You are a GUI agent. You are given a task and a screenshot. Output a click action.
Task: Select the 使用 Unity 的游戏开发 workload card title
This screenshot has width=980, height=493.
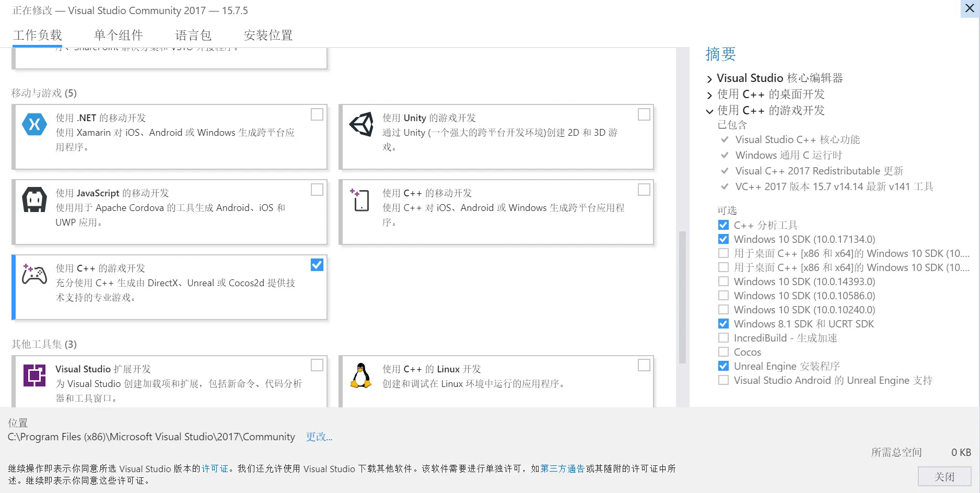(x=429, y=118)
